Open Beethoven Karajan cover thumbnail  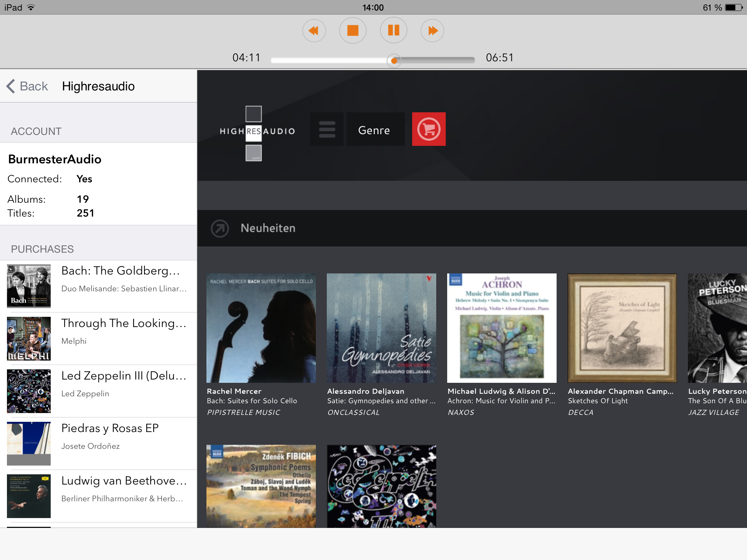[29, 496]
